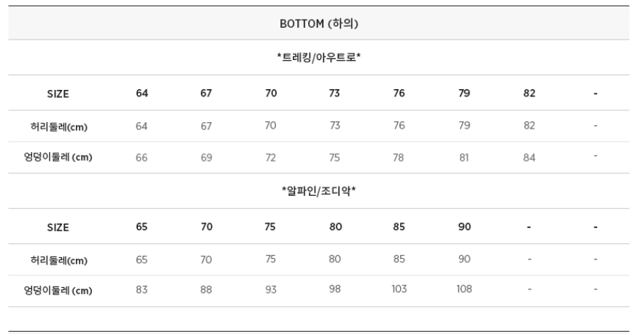Click hip measurement value 66
The width and height of the screenshot is (644, 334).
(x=142, y=157)
